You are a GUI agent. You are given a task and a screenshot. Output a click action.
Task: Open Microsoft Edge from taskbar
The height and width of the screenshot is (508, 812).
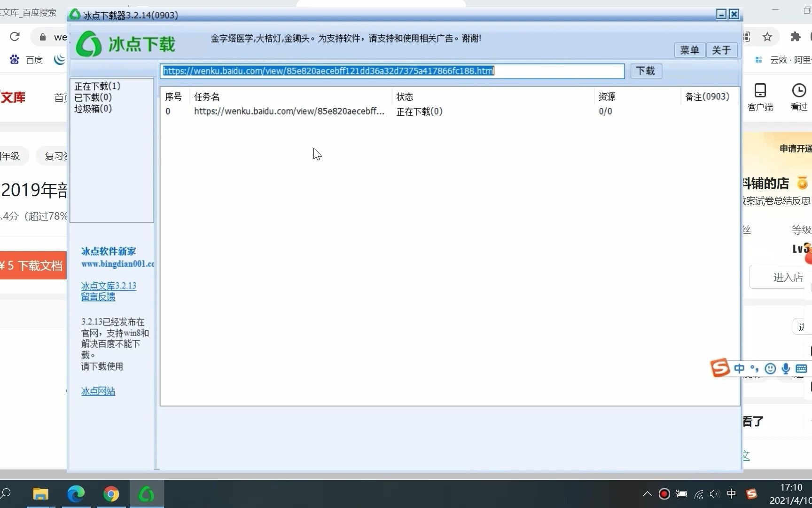(76, 494)
